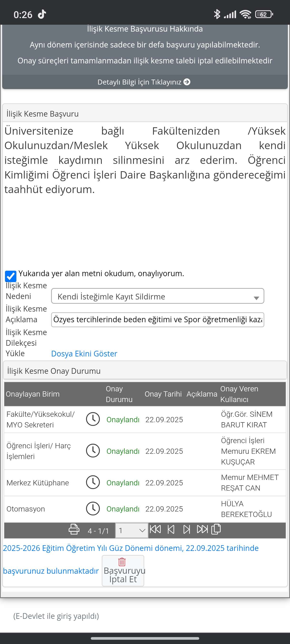Jump to the last page of the approval table
290x644 pixels.
tap(202, 529)
